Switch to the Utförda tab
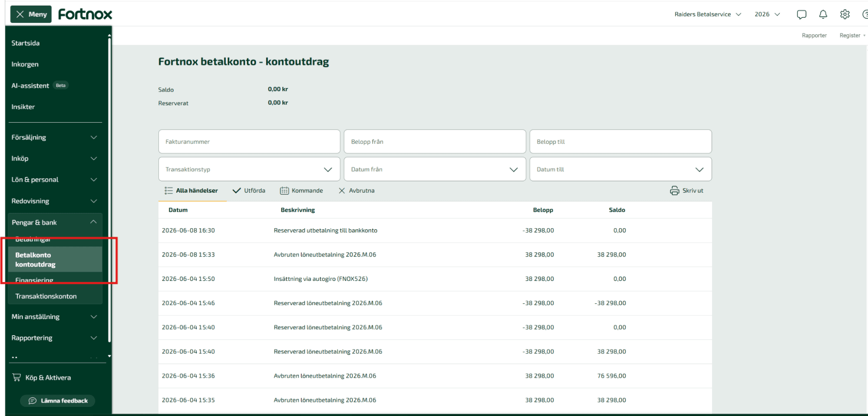Image resolution: width=868 pixels, height=416 pixels. [x=249, y=190]
